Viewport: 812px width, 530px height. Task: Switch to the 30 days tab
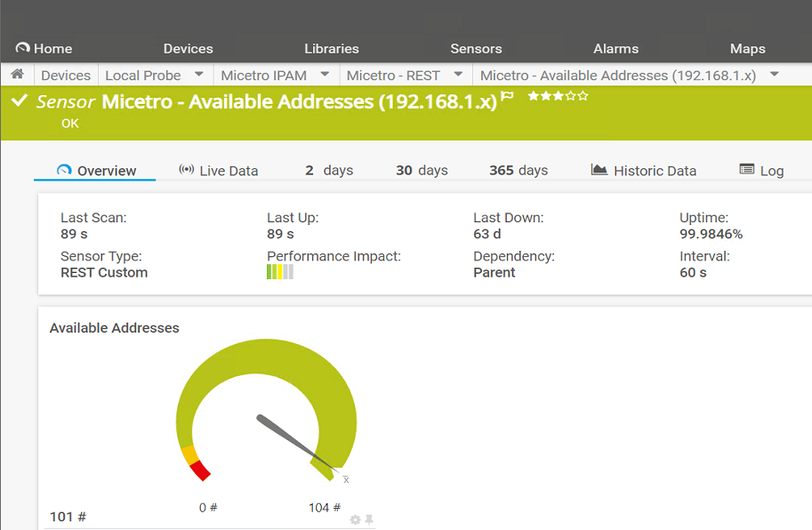(422, 170)
